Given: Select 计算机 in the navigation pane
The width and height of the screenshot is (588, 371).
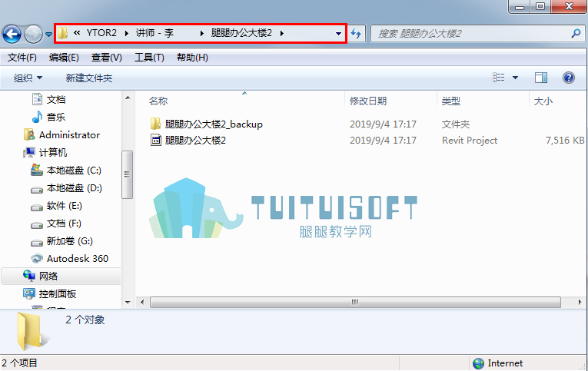Looking at the screenshot, I should [x=53, y=152].
